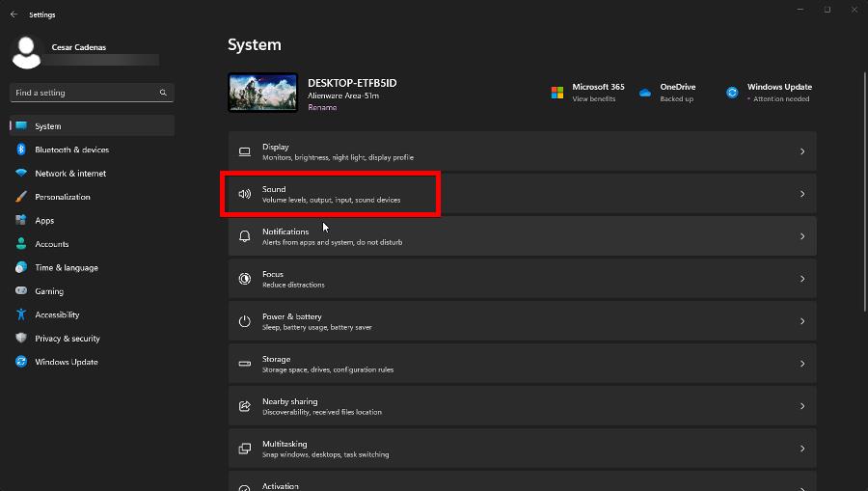Click the System monitor icon in sidebar
Image resolution: width=868 pixels, height=491 pixels.
[x=21, y=125]
